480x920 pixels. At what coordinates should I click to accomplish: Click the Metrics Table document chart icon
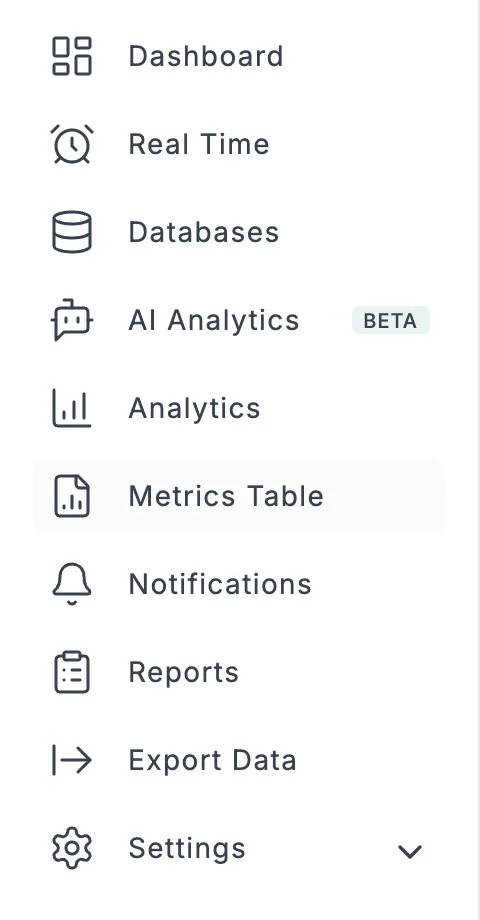click(x=72, y=496)
